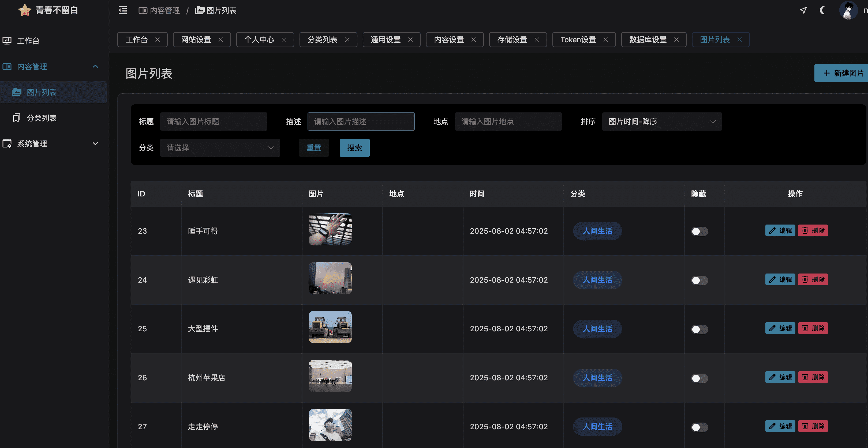Click the 青春不留白 star logo

[25, 10]
